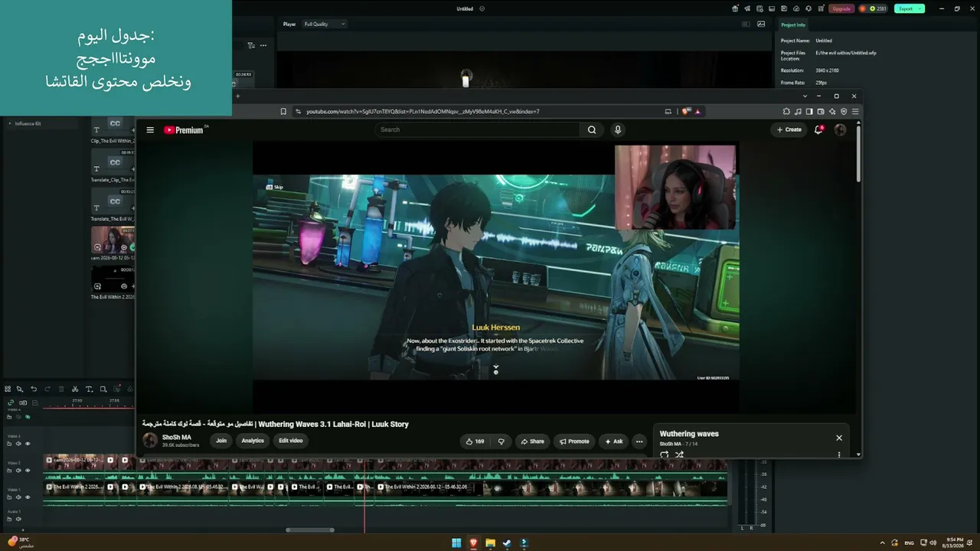Screen dimensions: 980x551
Task: Toggle loop in the Wuthering waves playlist
Action: tap(664, 455)
